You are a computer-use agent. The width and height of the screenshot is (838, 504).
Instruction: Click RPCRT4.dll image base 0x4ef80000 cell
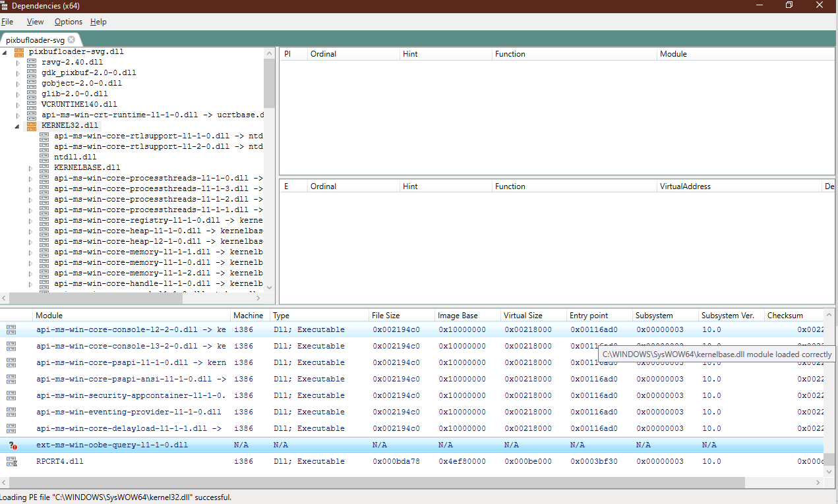pyautogui.click(x=462, y=462)
